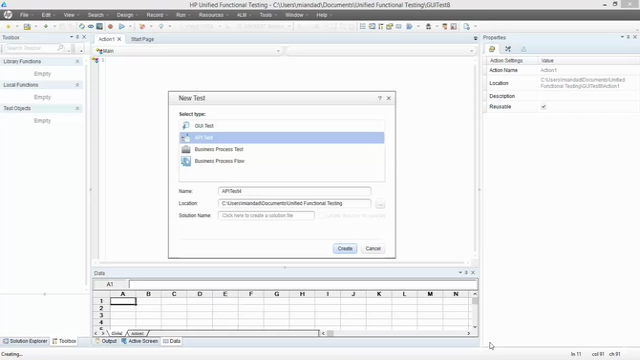Select Business Process Test type

(x=282, y=149)
